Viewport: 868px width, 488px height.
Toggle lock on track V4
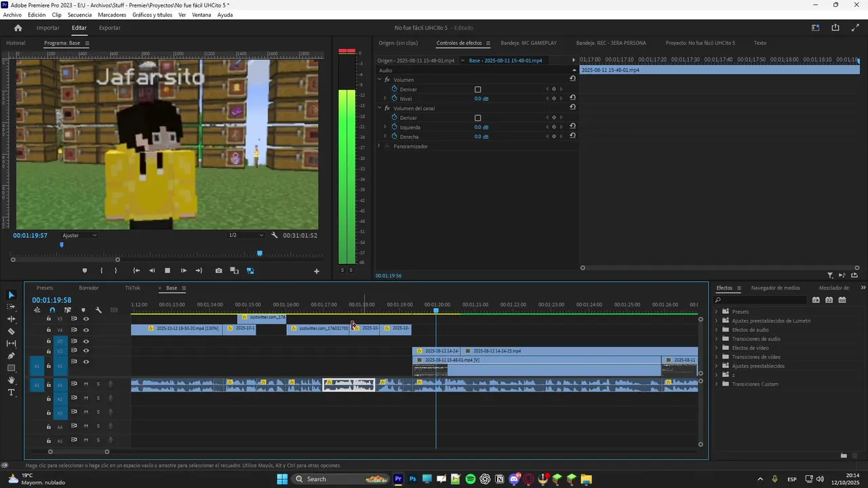[x=48, y=330]
